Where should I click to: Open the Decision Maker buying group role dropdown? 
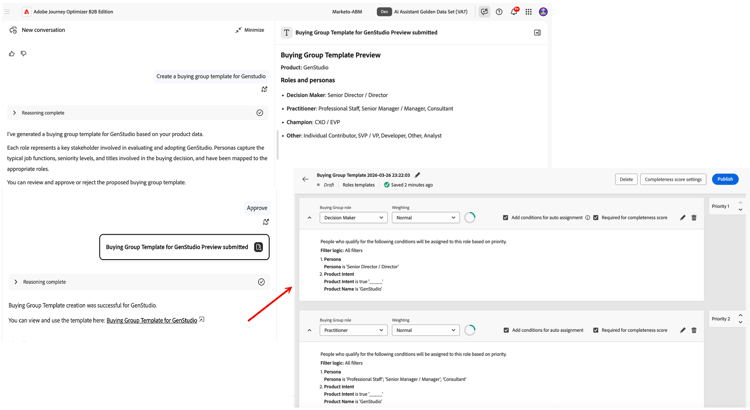353,218
